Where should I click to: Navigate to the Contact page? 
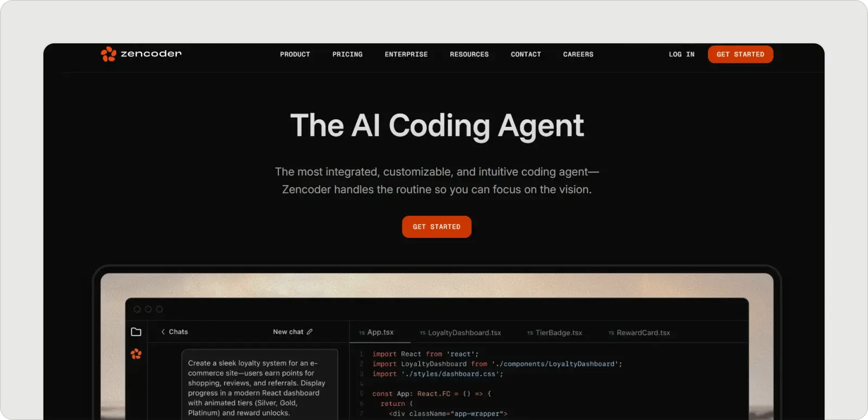coord(526,54)
